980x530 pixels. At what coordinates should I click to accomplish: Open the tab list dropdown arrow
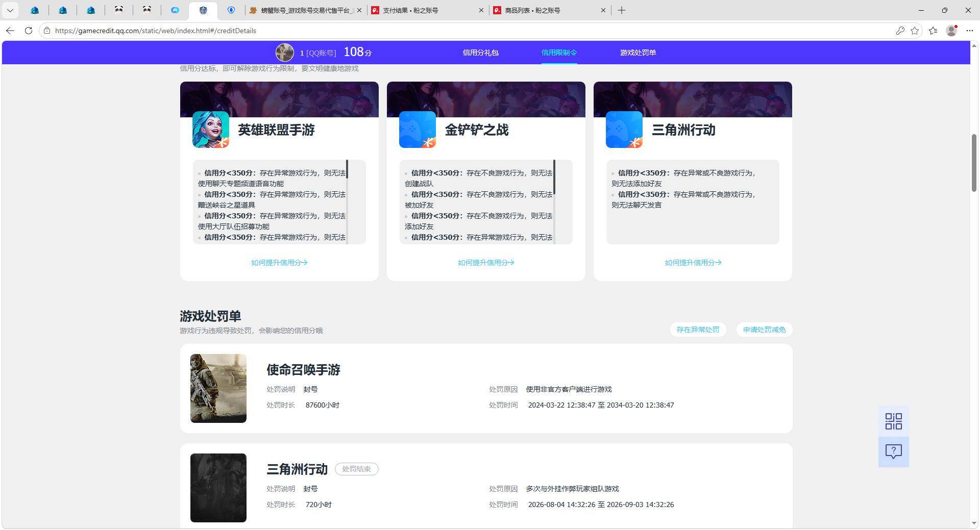click(10, 10)
